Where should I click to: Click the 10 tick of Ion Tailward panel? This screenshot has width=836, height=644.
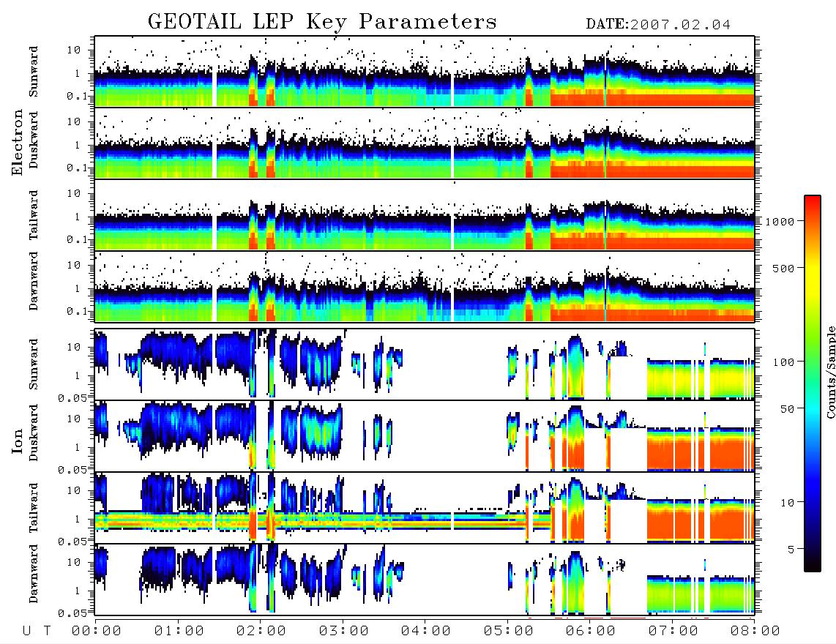point(74,490)
